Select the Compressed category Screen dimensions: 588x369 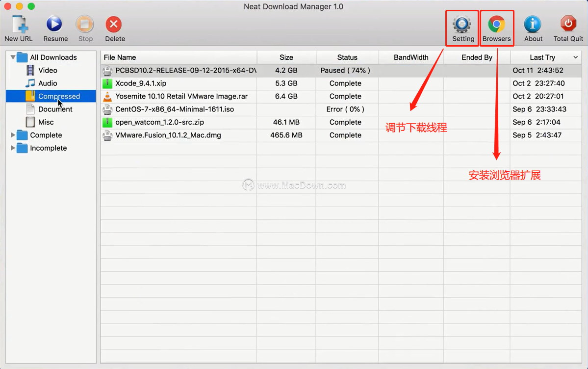(x=51, y=96)
